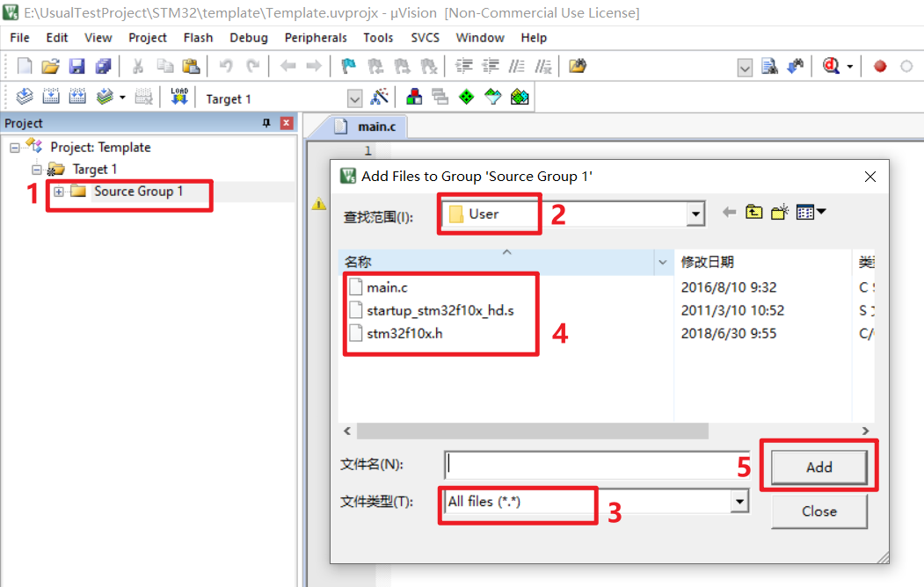924x587 pixels.
Task: Go to the previous bookmark icon
Action: tap(375, 66)
